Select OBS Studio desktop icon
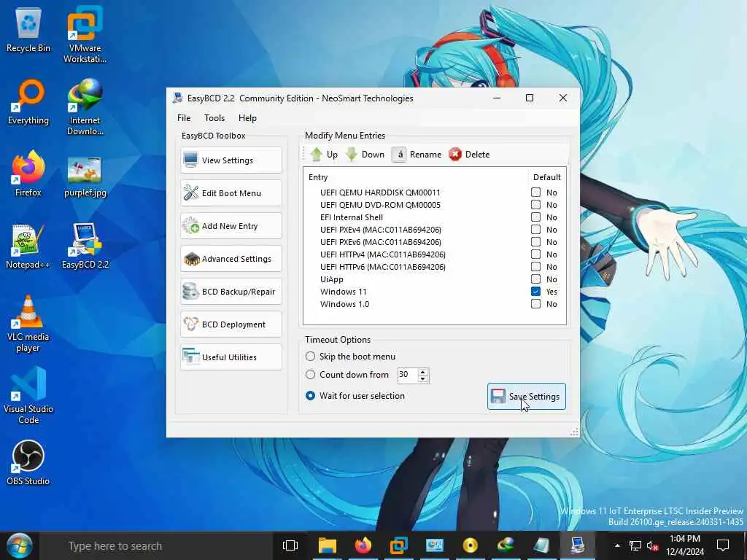Viewport: 747px width, 560px height. (28, 463)
